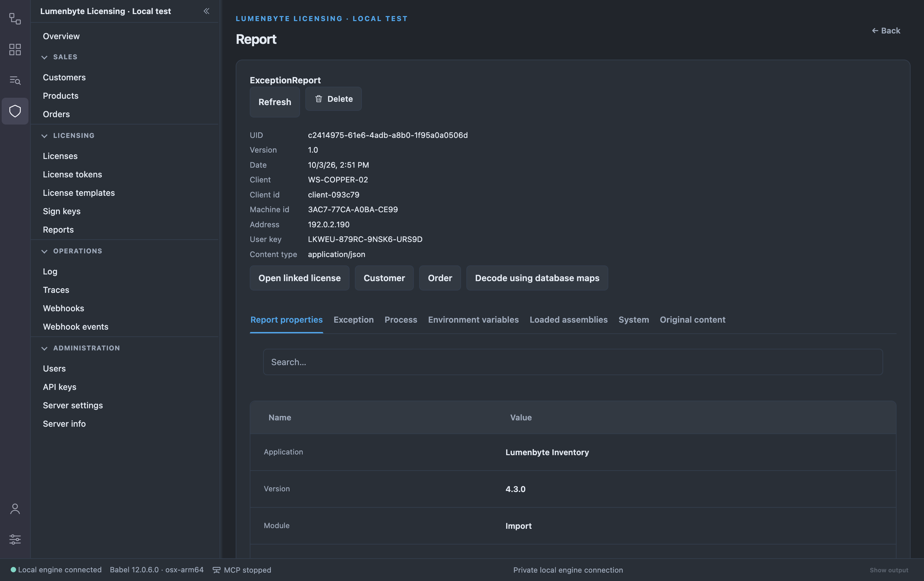924x581 pixels.
Task: Open the Loaded assemblies tab
Action: click(x=568, y=320)
